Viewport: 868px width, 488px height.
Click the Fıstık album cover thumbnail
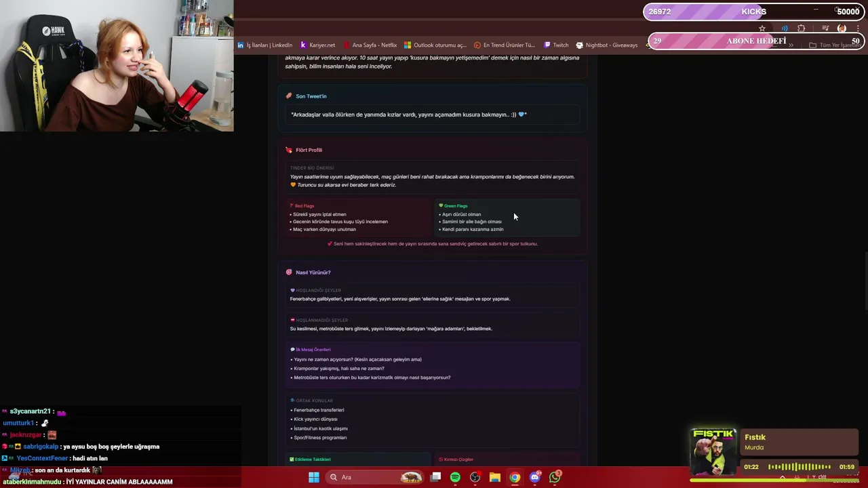point(713,452)
